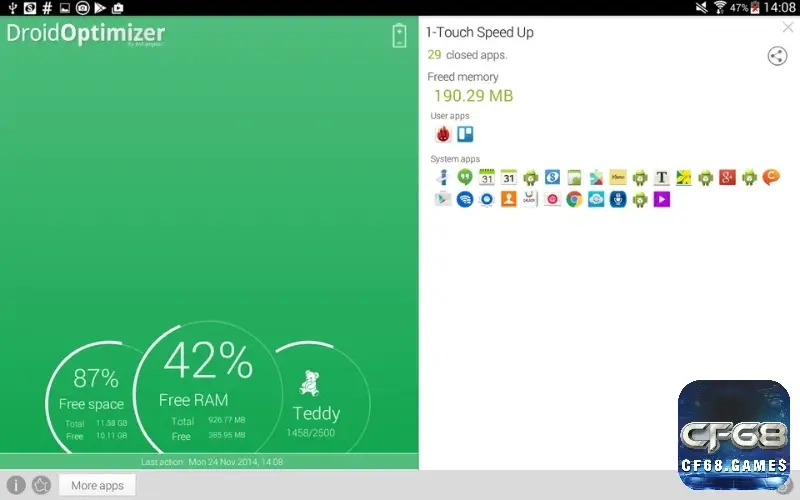Image resolution: width=800 pixels, height=500 pixels.
Task: Tap the Teddy rank circle
Action: point(316,398)
